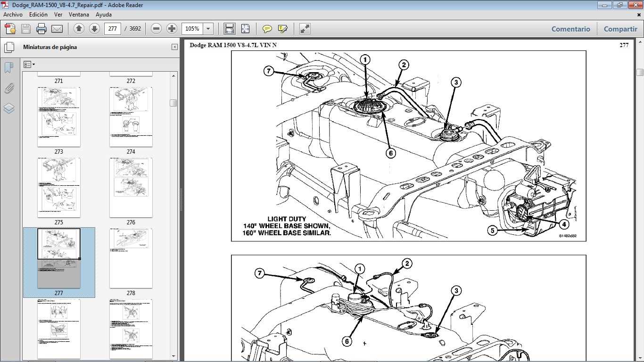
Task: Select page 273 thumbnail
Action: pyautogui.click(x=59, y=117)
